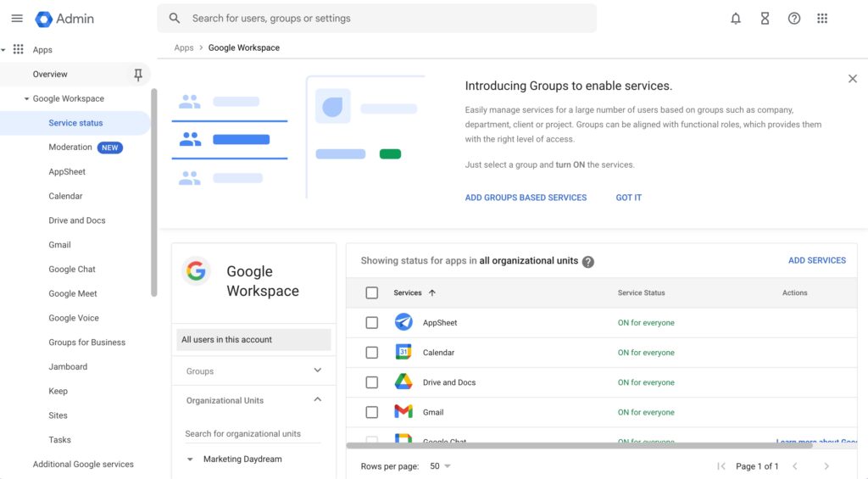Go to first page of results
The height and width of the screenshot is (479, 868).
[721, 466]
